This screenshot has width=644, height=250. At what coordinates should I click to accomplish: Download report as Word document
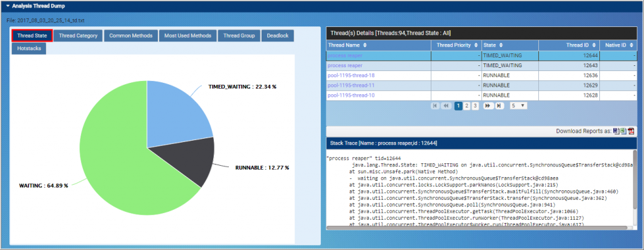pyautogui.click(x=616, y=131)
